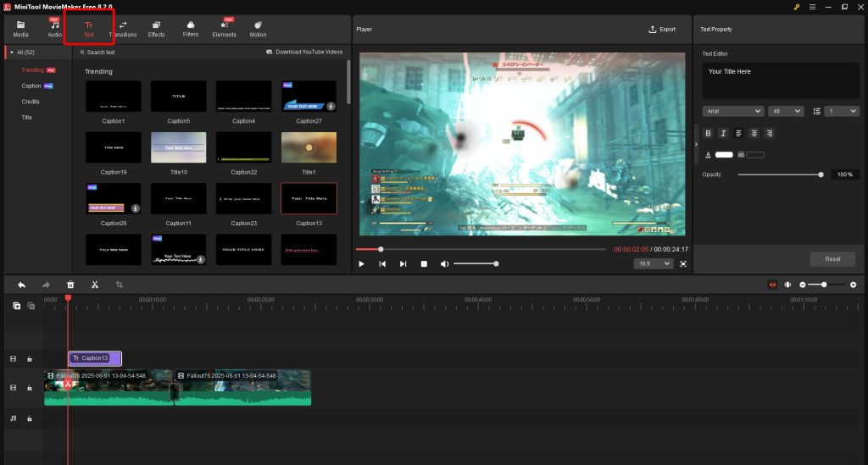868x465 pixels.
Task: Play the video in the player
Action: click(x=361, y=264)
